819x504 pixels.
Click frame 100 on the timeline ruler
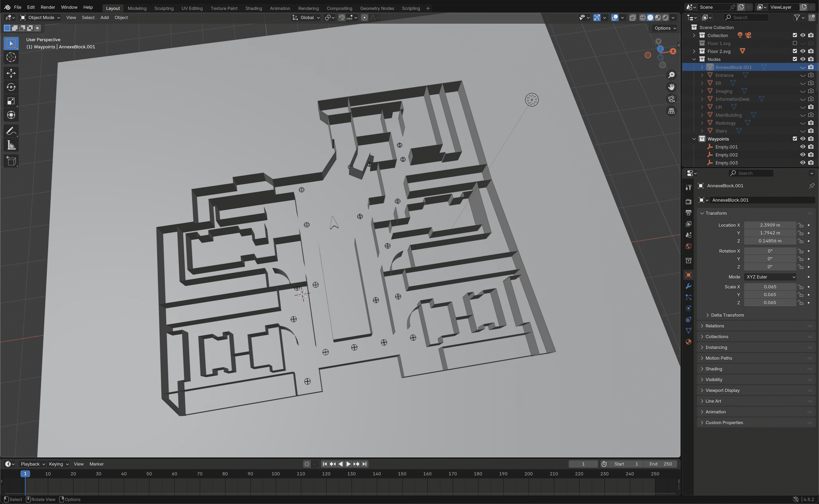[x=275, y=474]
